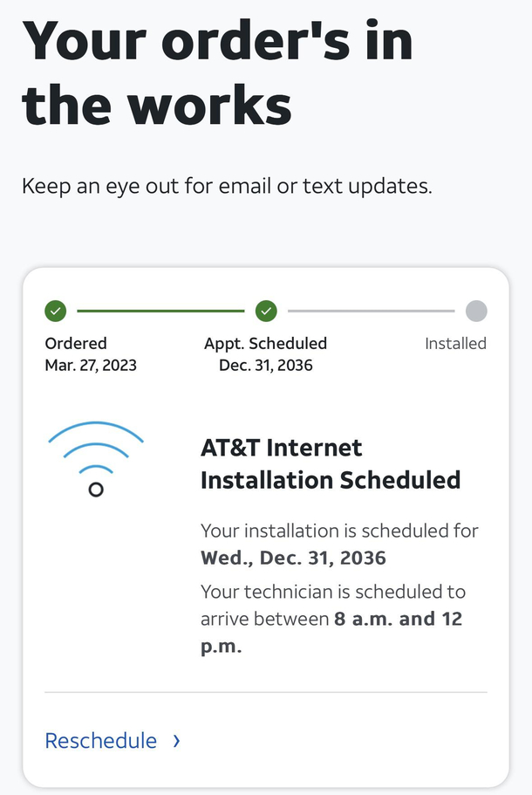Click the Your order's in the works heading
Viewport: 532px width, 795px height.
click(x=217, y=72)
